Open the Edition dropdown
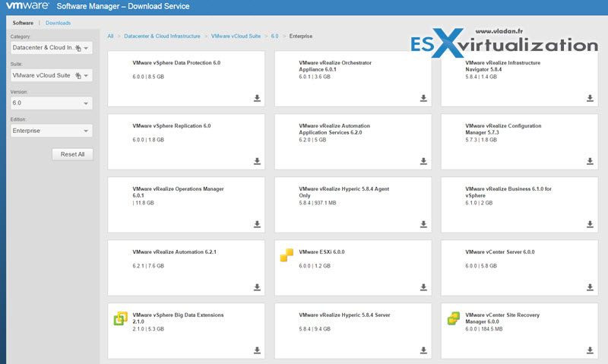 51,131
